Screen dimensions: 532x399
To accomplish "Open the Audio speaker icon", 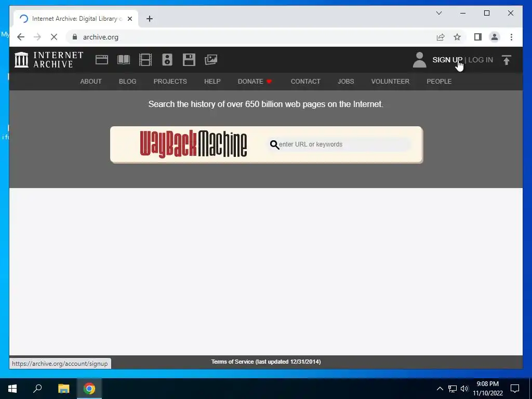I will coord(167,60).
